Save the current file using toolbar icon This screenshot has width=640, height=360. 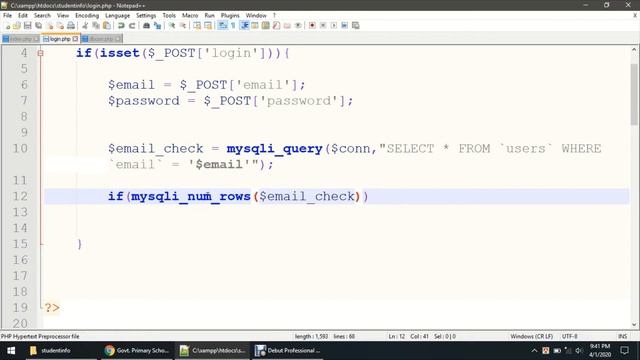[x=27, y=25]
